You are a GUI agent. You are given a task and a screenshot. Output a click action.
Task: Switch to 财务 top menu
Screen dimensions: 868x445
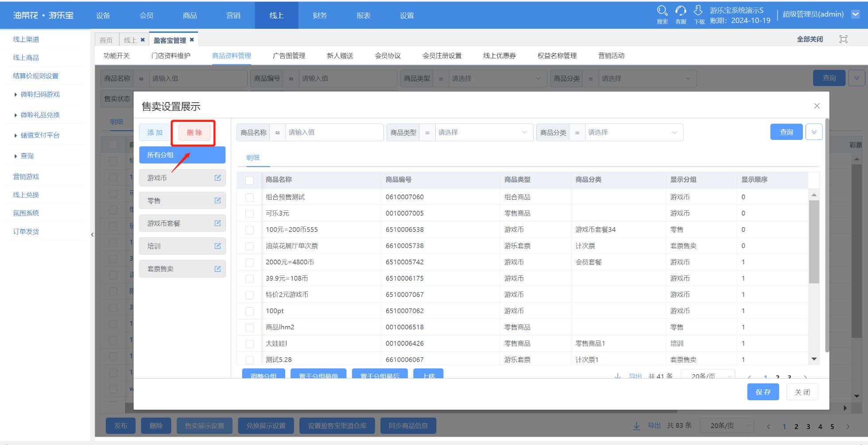click(320, 15)
